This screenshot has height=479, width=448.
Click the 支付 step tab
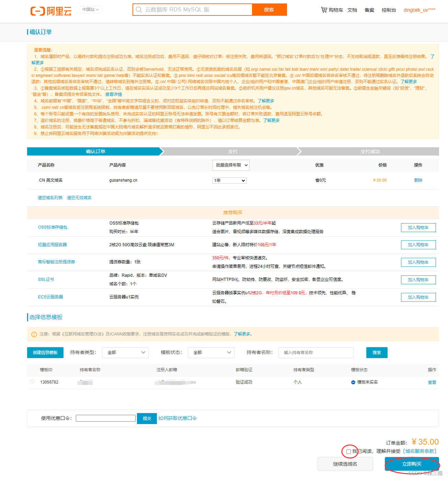tap(233, 151)
